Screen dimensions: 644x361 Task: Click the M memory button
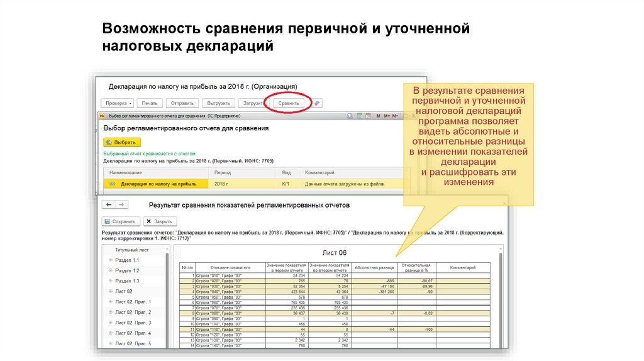point(378,116)
